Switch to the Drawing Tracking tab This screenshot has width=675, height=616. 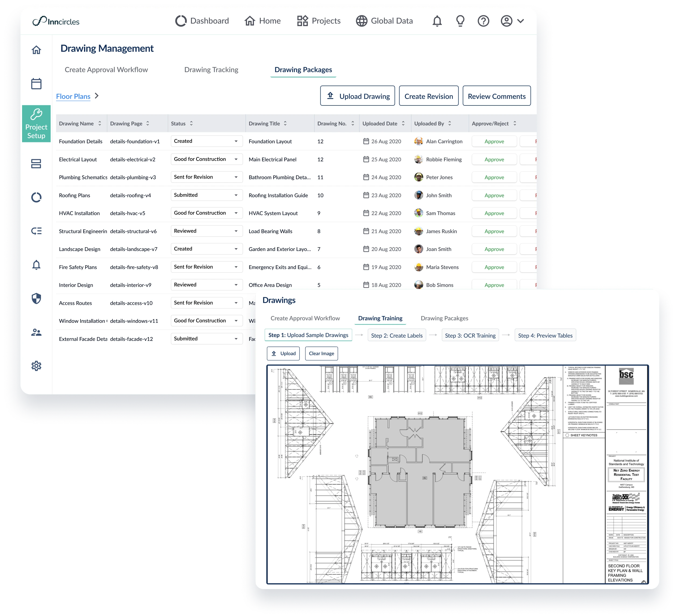(x=211, y=70)
